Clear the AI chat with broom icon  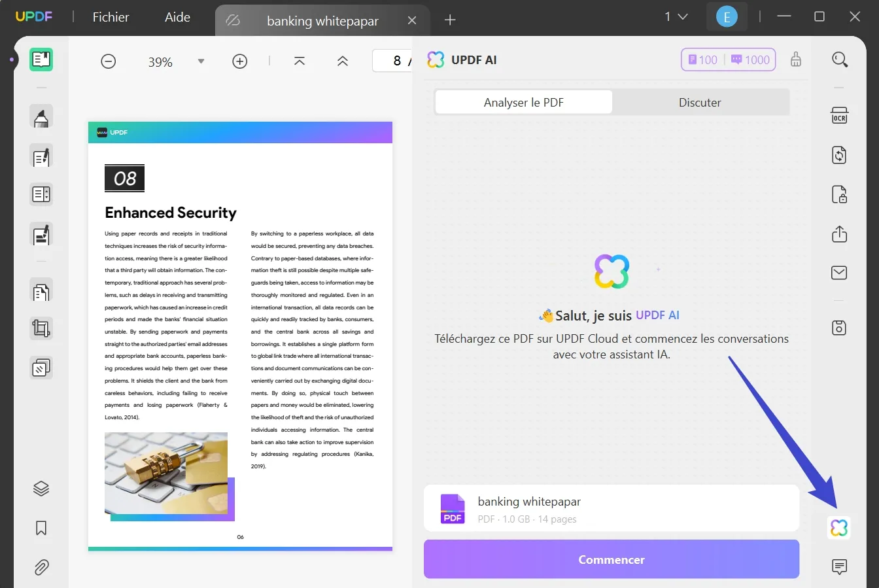796,60
